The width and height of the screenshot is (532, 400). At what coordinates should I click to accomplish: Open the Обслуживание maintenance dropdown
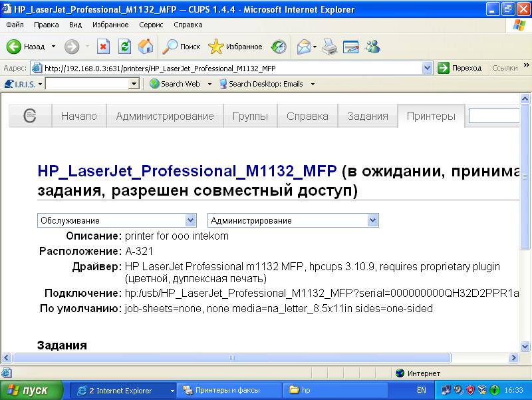[117, 220]
